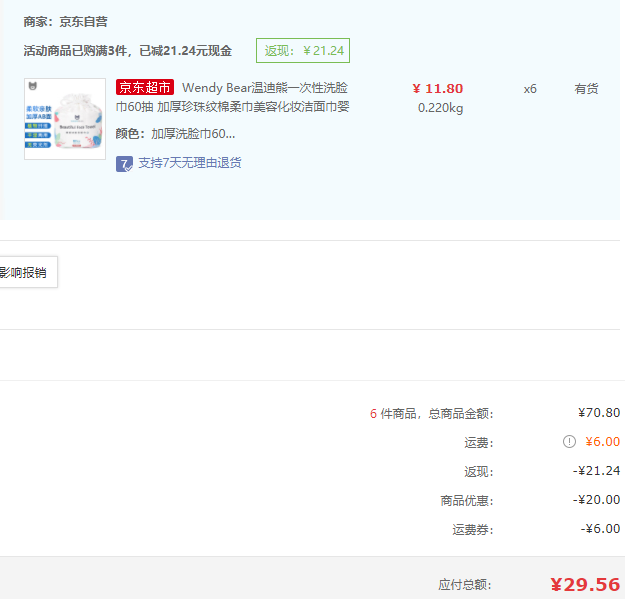The image size is (625, 599).
Task: Click the Wendy Bear face towel product thumbnail
Action: pyautogui.click(x=65, y=119)
